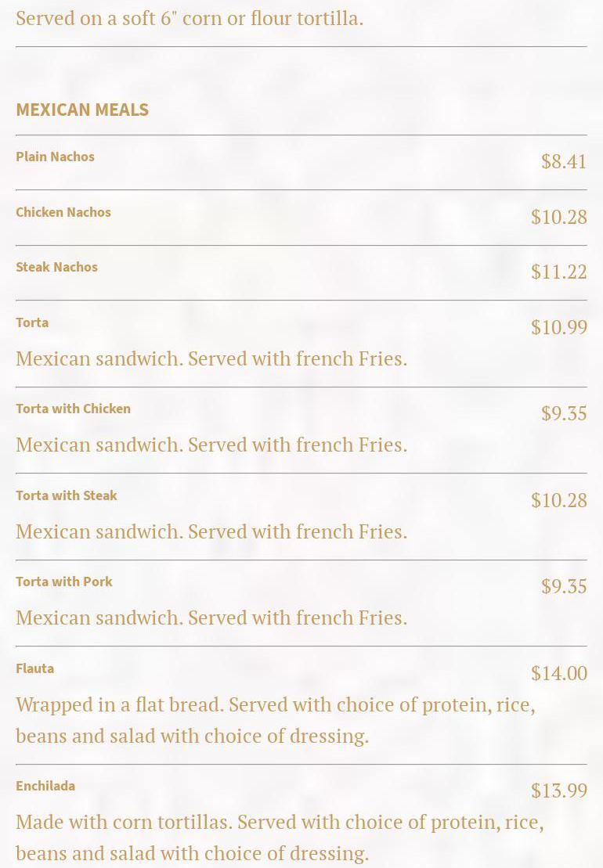Select the Enchilada menu item
603x868 pixels.
[x=45, y=786]
